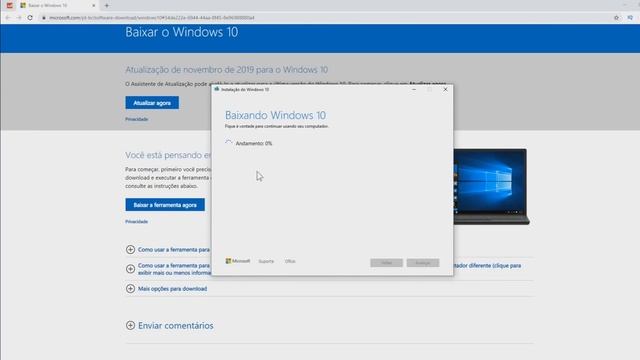This screenshot has height=360, width=640.
Task: Go back using the browser back arrow
Action: (x=7, y=18)
